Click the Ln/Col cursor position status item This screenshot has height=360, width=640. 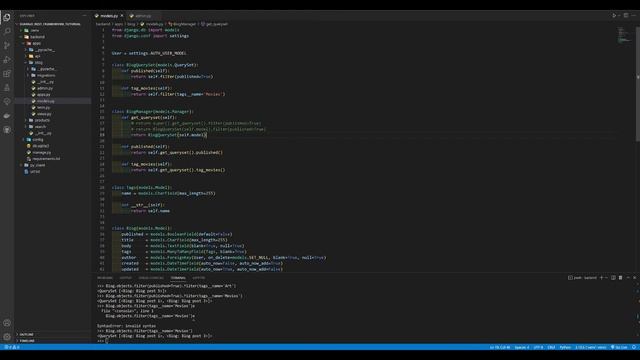tap(500, 347)
